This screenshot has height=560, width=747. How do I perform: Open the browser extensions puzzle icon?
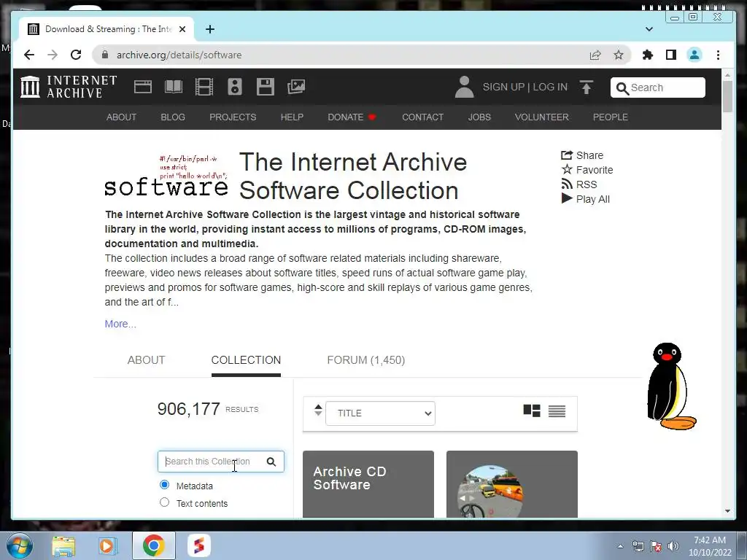648,55
